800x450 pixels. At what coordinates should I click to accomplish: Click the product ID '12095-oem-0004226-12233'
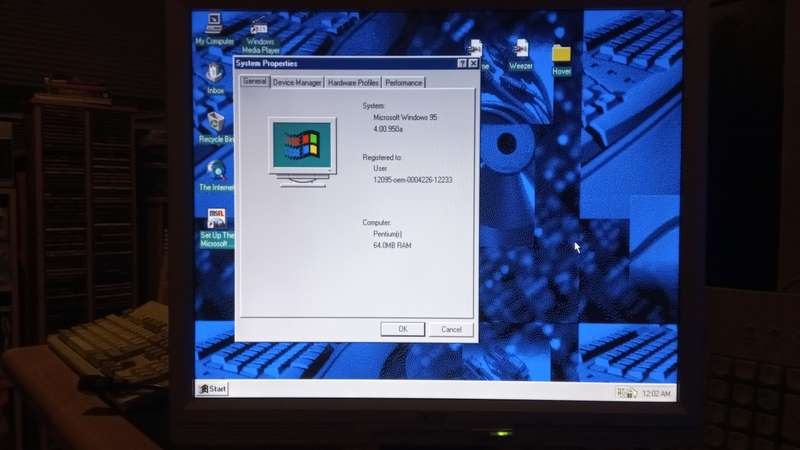point(413,180)
